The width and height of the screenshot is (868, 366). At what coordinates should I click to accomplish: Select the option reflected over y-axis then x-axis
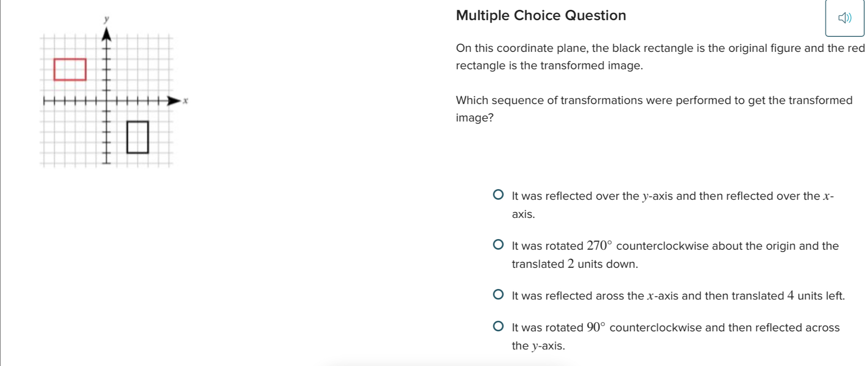click(x=498, y=195)
